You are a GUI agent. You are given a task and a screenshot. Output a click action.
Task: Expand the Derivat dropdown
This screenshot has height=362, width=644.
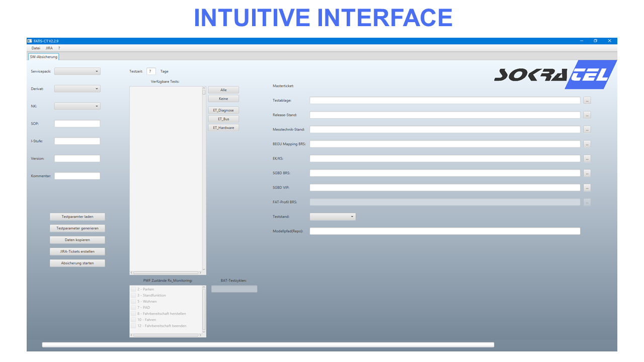click(x=77, y=89)
